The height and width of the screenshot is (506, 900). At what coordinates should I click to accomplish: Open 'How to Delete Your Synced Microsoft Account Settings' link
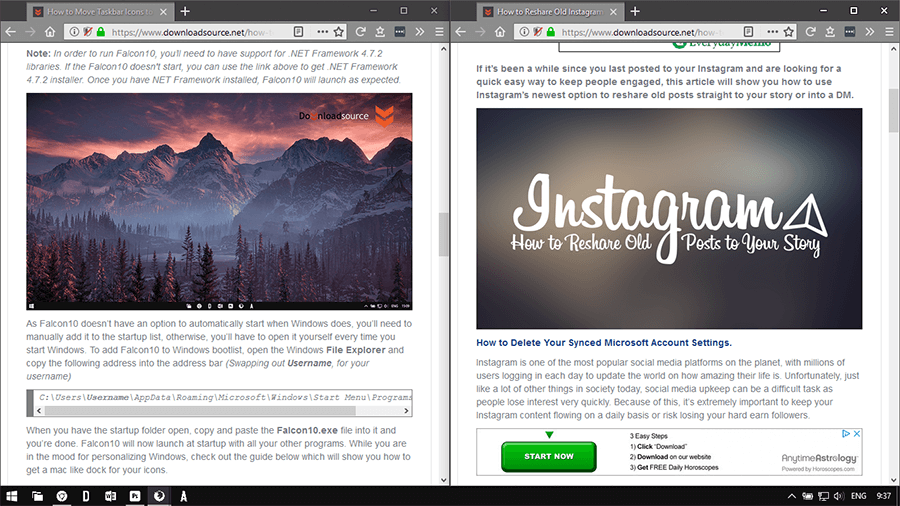604,342
